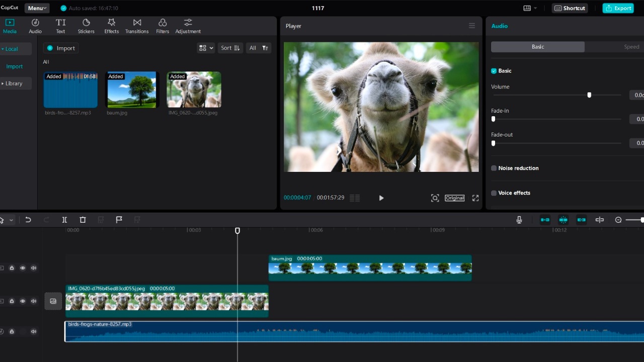Viewport: 644px width, 362px height.
Task: Click the Original ratio button
Action: [x=455, y=198]
